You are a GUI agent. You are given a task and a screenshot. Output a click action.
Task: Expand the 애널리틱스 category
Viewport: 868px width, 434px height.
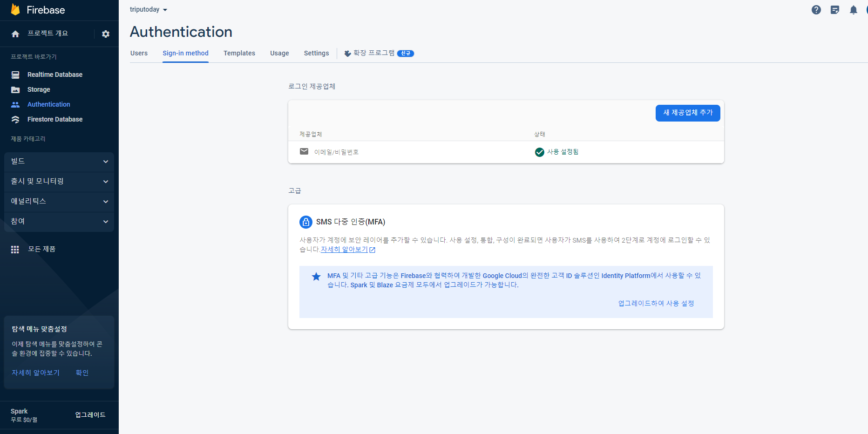(59, 202)
